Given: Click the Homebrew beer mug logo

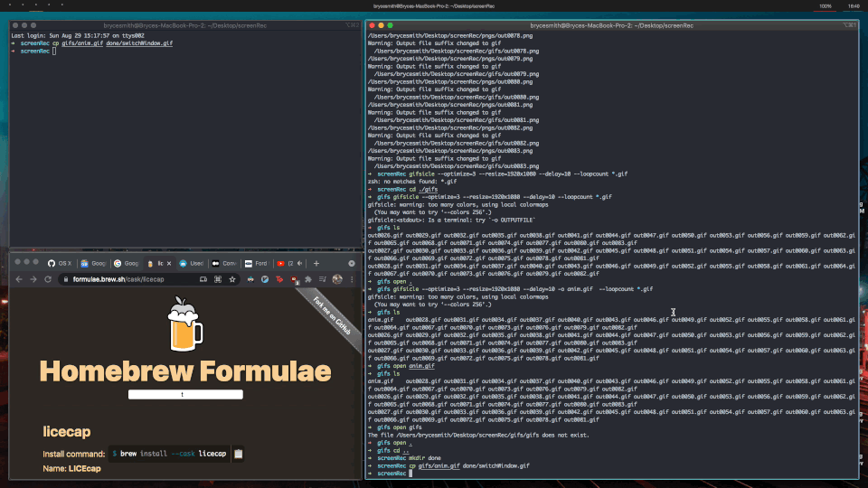Looking at the screenshot, I should coord(184,324).
